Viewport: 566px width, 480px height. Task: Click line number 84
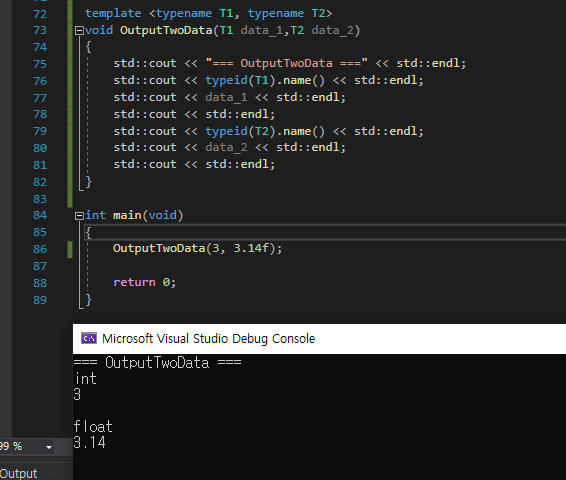click(40, 215)
